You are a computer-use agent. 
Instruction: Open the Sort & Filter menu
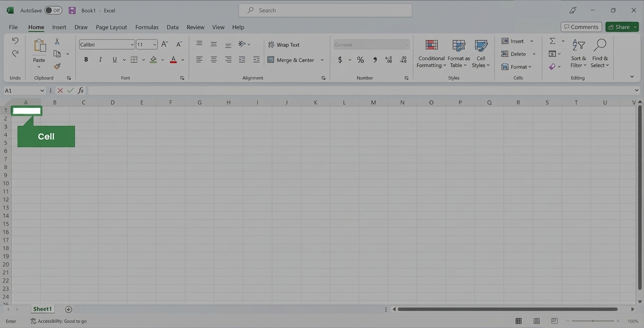[579, 54]
